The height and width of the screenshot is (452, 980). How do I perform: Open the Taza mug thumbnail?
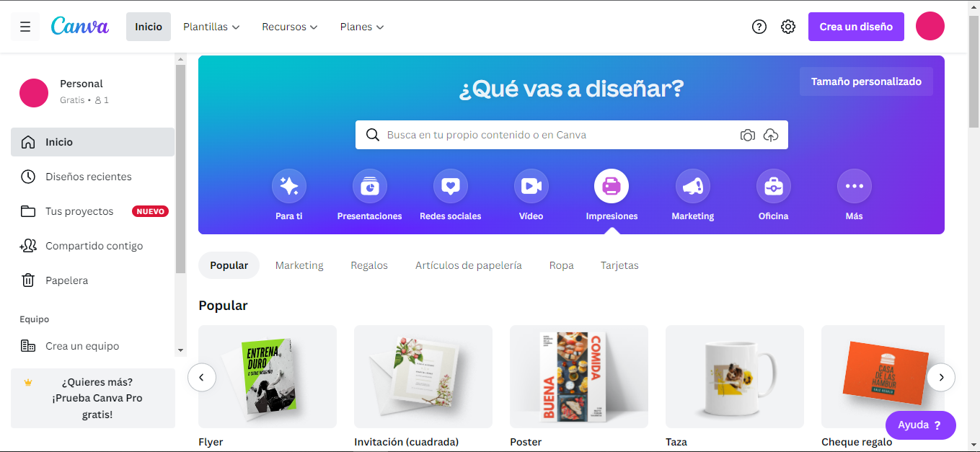(735, 377)
